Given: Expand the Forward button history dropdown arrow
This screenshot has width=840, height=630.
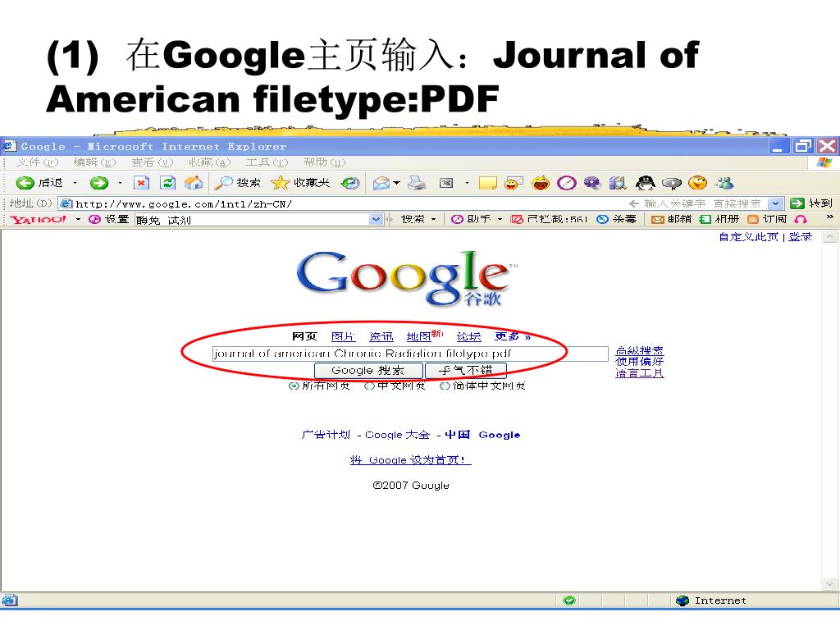Looking at the screenshot, I should [120, 183].
